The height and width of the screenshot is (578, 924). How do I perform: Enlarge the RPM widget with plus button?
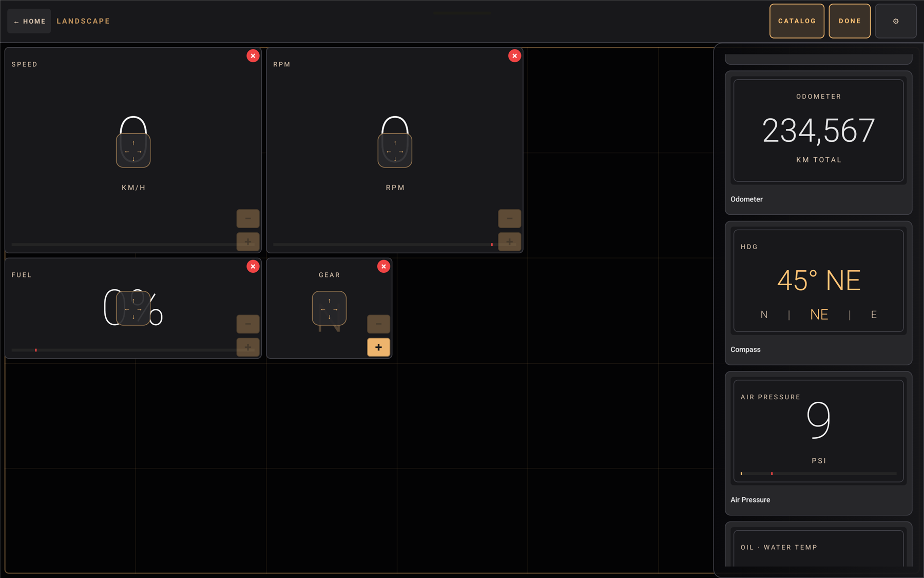point(509,241)
